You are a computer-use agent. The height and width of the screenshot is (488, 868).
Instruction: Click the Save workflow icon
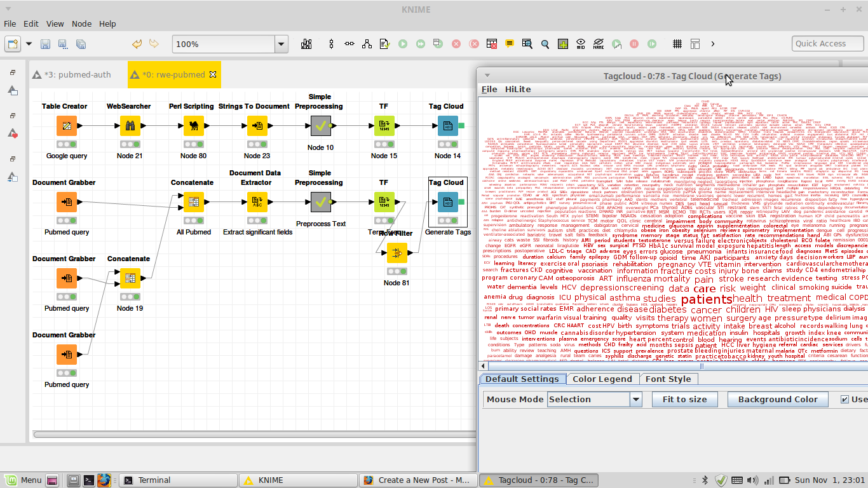(x=45, y=44)
